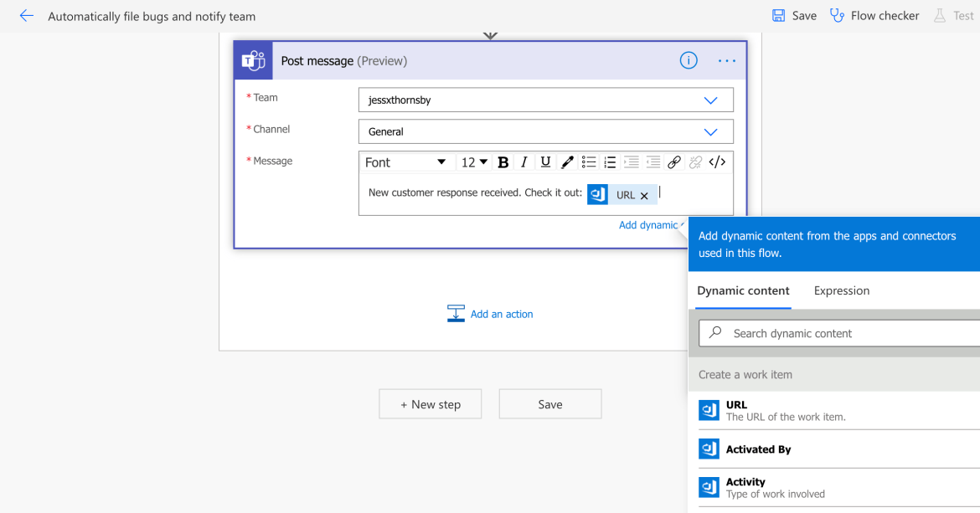Switch to the Expression tab
The image size is (980, 513).
[x=841, y=290]
